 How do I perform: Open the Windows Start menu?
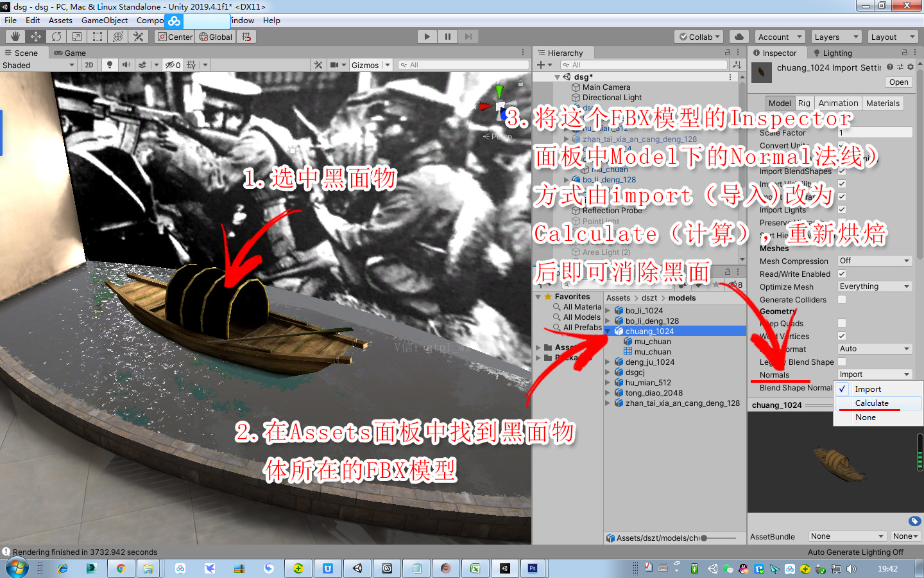coord(17,568)
